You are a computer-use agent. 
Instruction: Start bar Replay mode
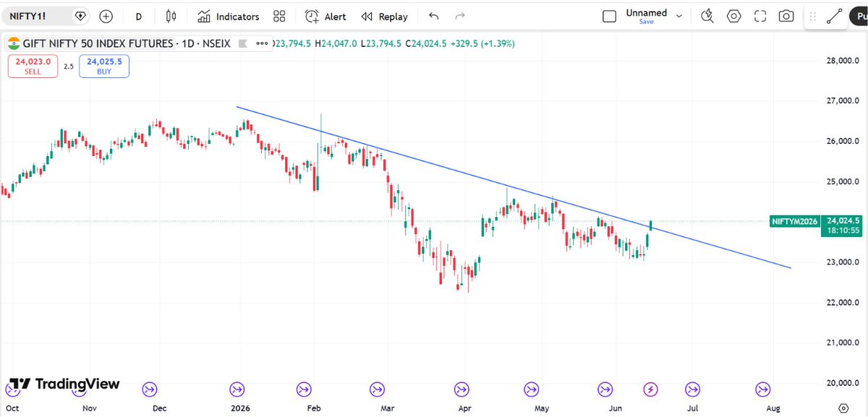(x=385, y=16)
